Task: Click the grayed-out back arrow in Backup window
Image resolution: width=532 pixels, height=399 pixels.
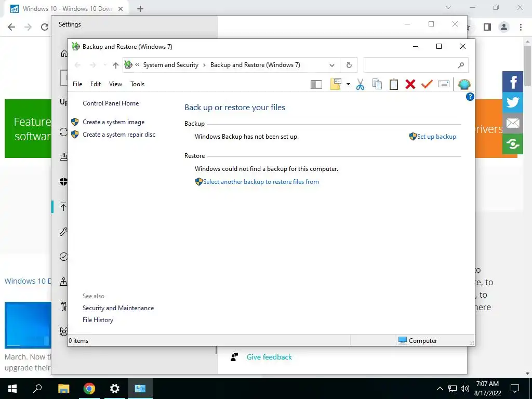Action: (x=77, y=65)
